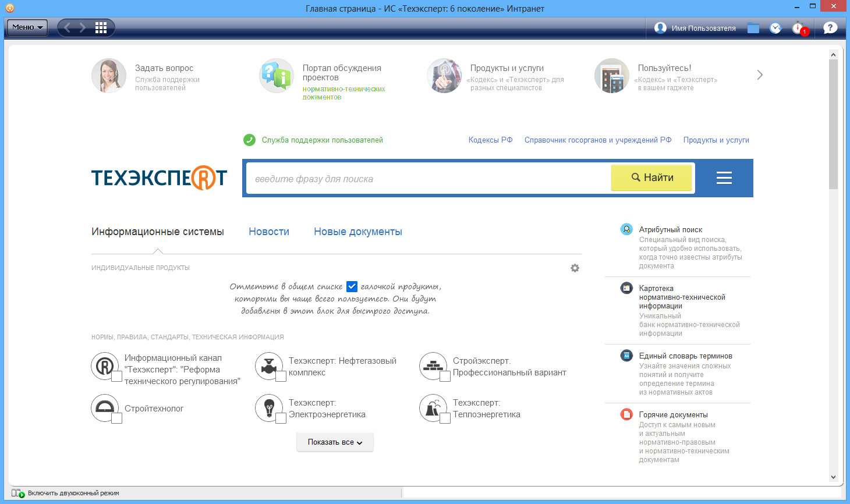The image size is (850, 504).
Task: Open the user profile avatar icon
Action: coord(660,28)
